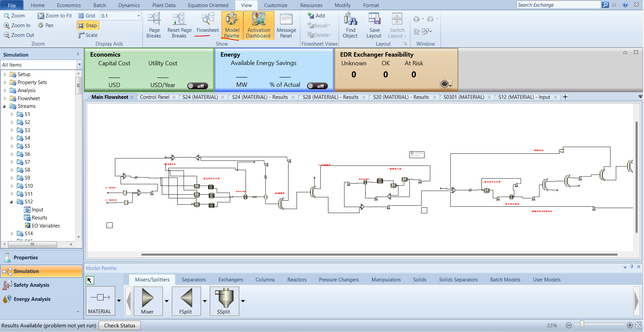This screenshot has height=332, width=644.
Task: Click the Check Status button
Action: tap(120, 325)
